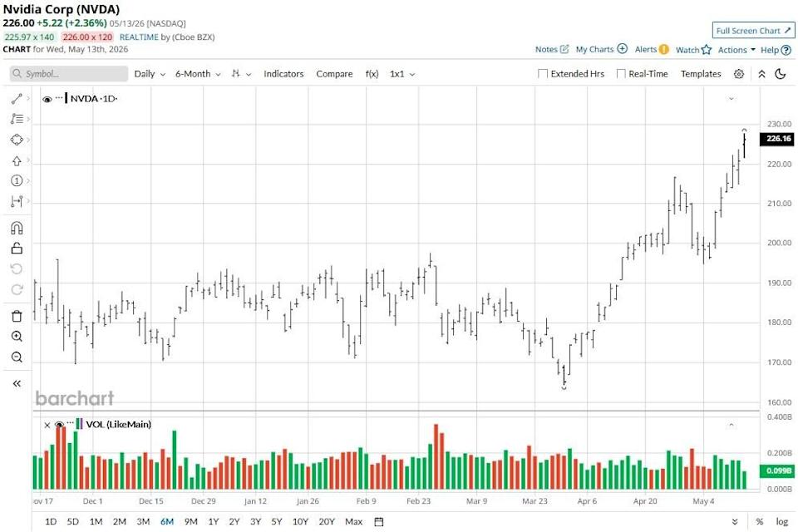Open the 1x1 grid layout dropdown

pos(402,74)
